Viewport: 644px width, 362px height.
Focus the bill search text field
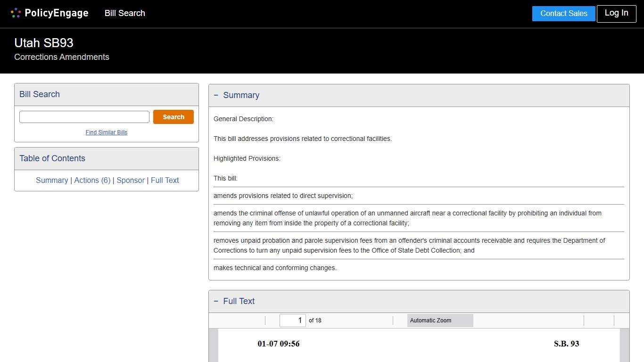coord(84,117)
